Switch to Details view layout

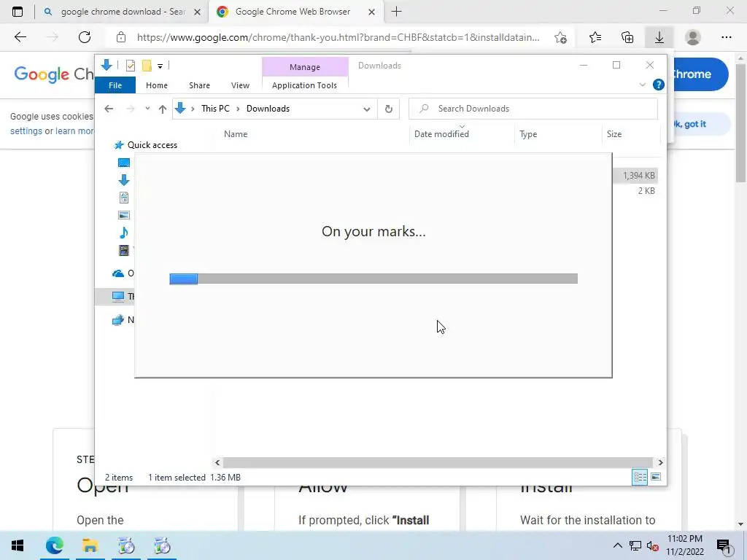[640, 477]
